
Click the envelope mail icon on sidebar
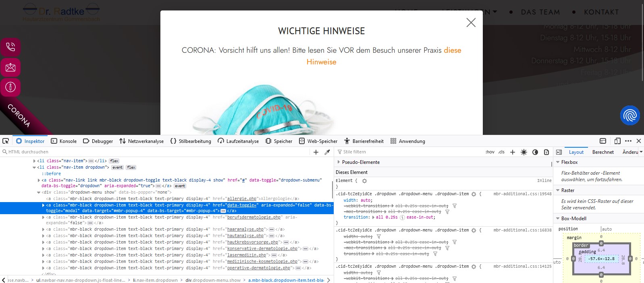10,67
